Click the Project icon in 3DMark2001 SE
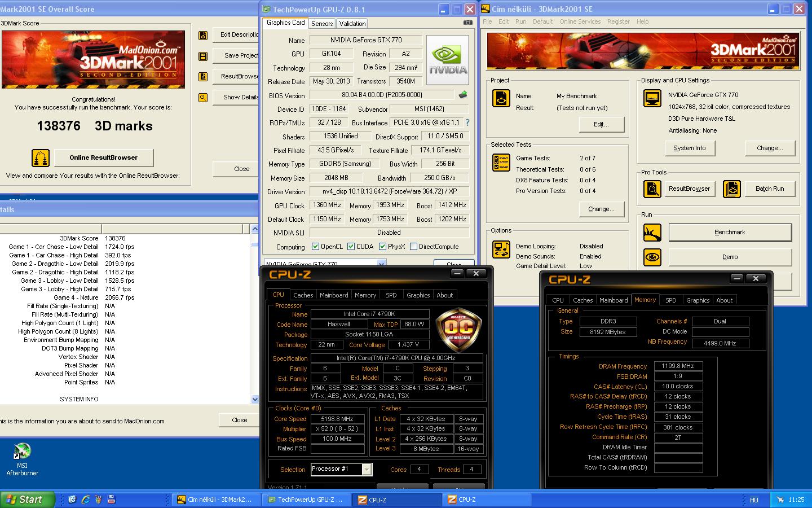The width and height of the screenshot is (812, 508). pyautogui.click(x=501, y=98)
